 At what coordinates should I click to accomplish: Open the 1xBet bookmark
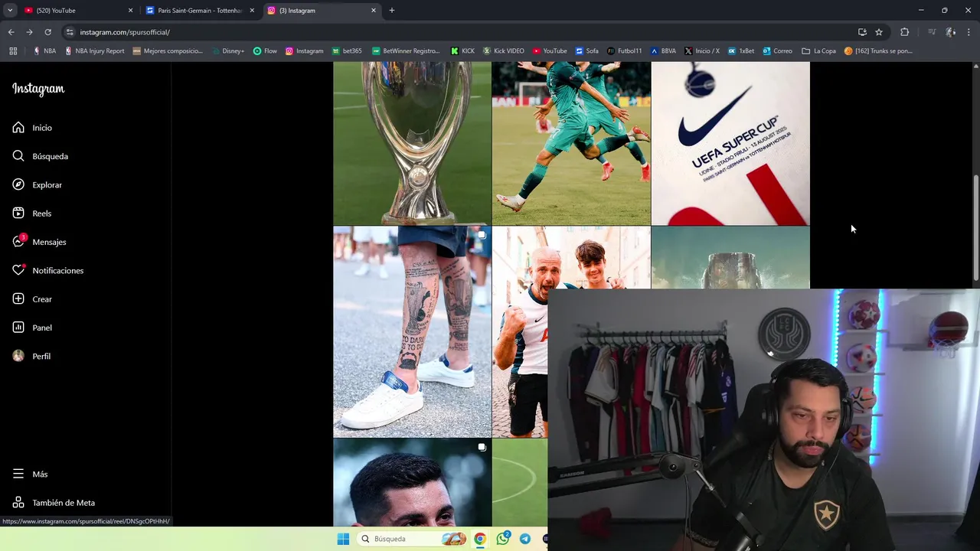[740, 51]
